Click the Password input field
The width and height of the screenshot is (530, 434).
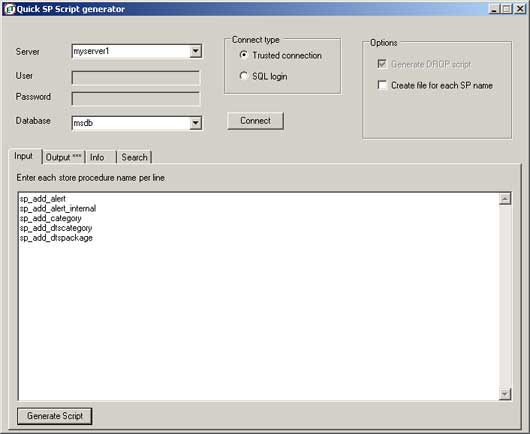(136, 99)
